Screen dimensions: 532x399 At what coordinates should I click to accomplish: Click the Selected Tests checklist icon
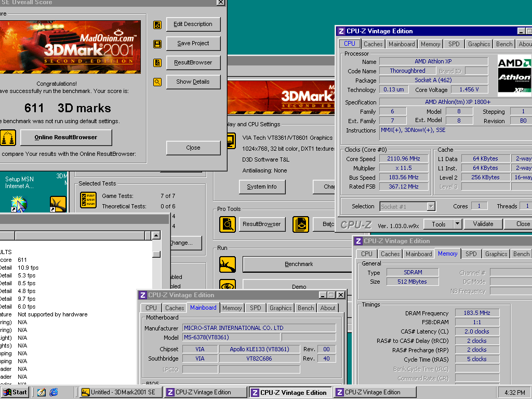click(x=89, y=201)
